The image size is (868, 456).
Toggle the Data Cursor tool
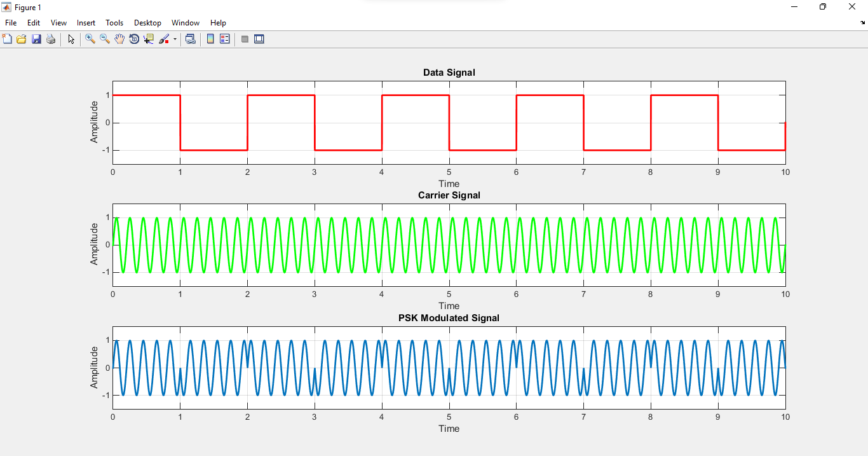tap(149, 39)
